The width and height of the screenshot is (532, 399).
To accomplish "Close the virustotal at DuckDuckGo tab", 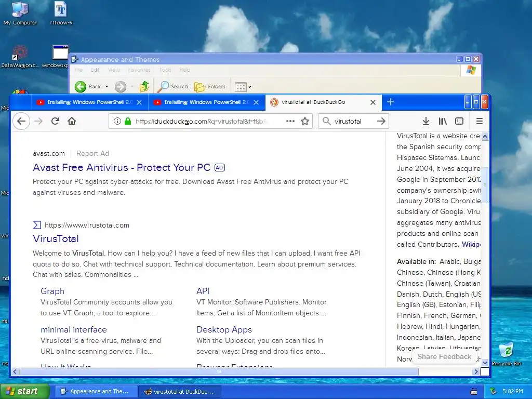I will [373, 102].
